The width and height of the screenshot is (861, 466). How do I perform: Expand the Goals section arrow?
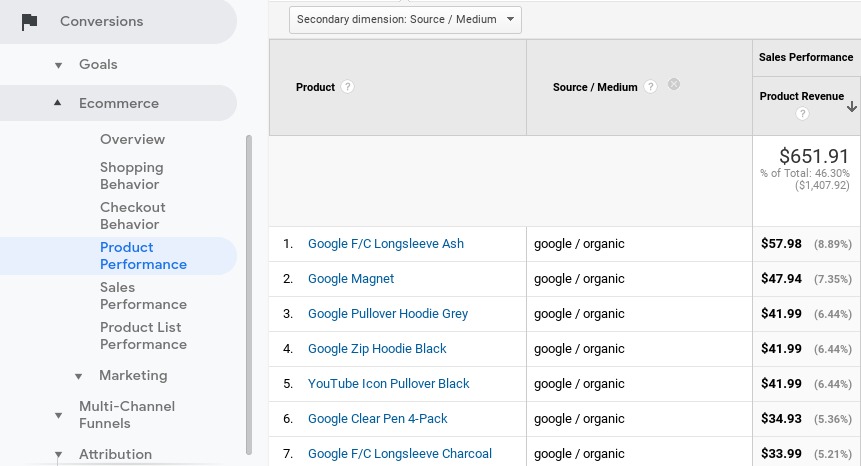click(58, 65)
